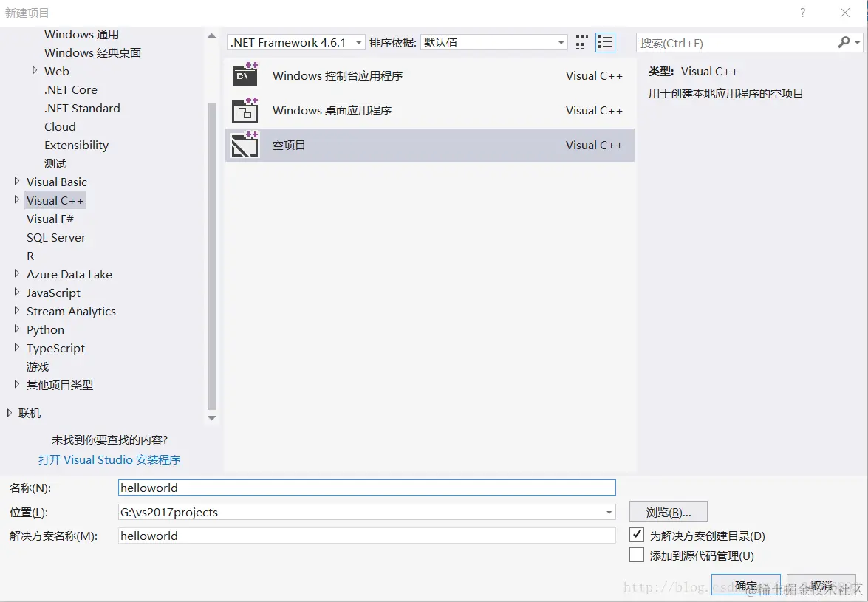Viewport: 868px width, 602px height.
Task: Expand the Visual C++ node
Action: (x=16, y=199)
